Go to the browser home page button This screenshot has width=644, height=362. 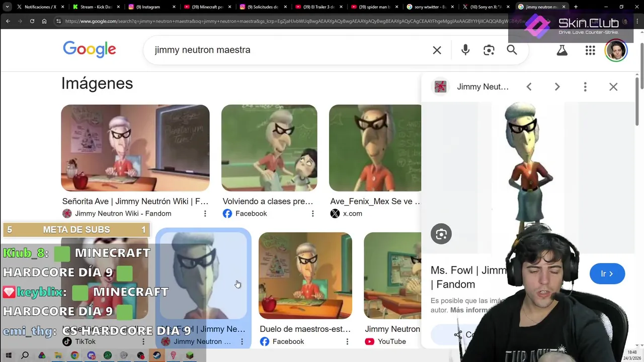coord(44,21)
